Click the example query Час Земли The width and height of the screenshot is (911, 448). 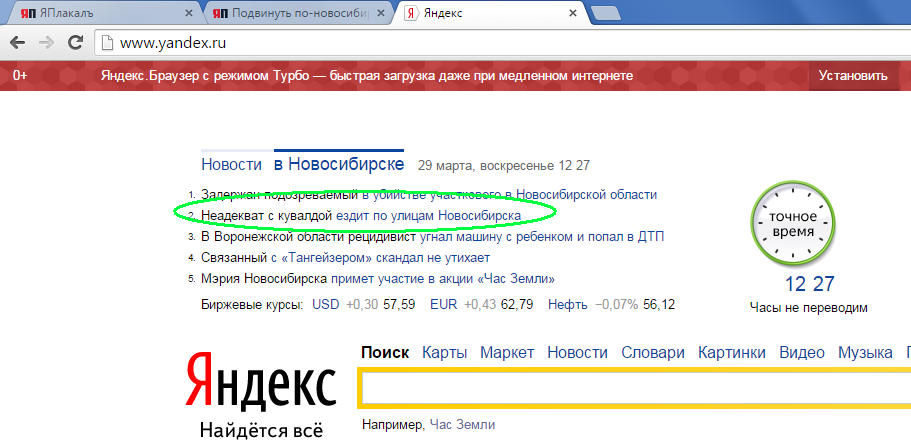point(462,425)
